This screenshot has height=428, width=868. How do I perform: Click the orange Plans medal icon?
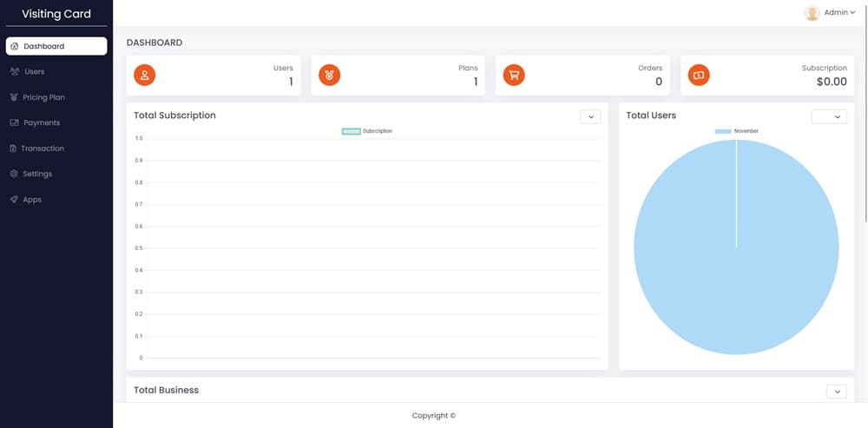tap(329, 76)
